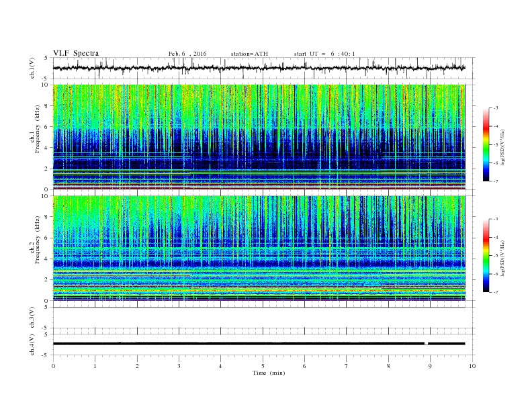Click the "8" kHz tick on ch.1 frequency axis
The width and height of the screenshot is (532, 411).
click(x=47, y=106)
